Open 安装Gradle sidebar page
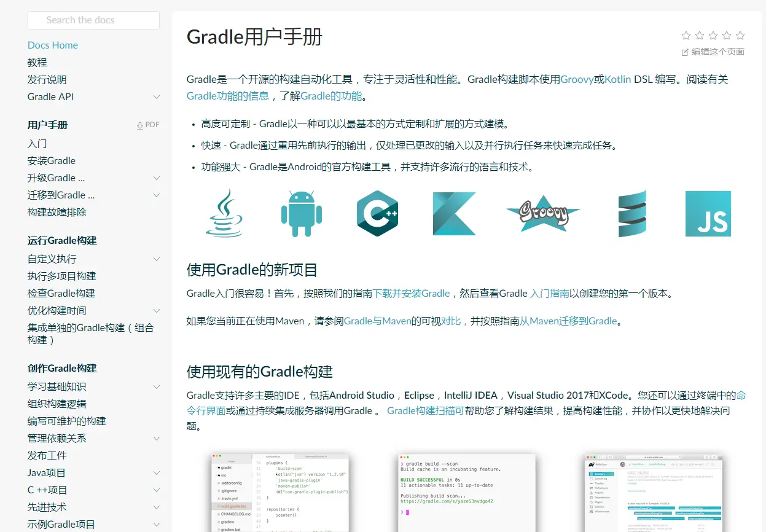The image size is (766, 532). pos(52,160)
